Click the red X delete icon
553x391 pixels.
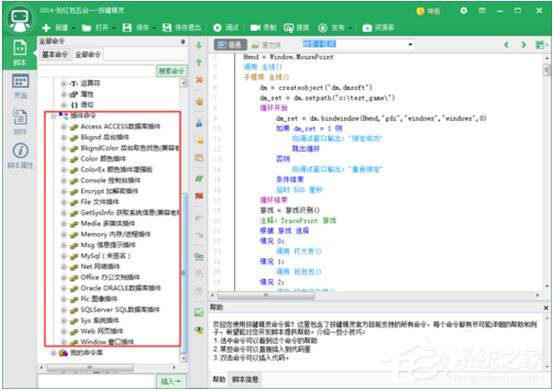(x=199, y=80)
